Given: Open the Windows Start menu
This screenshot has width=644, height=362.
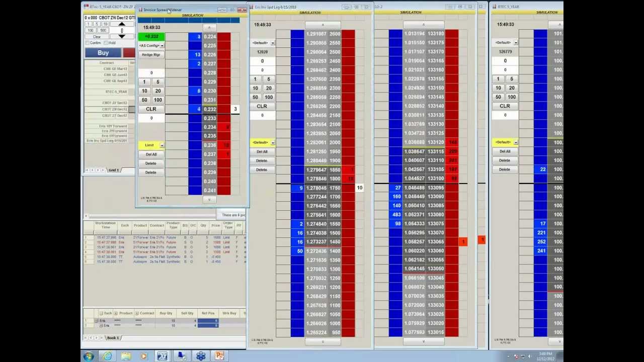Looking at the screenshot, I should (x=89, y=356).
